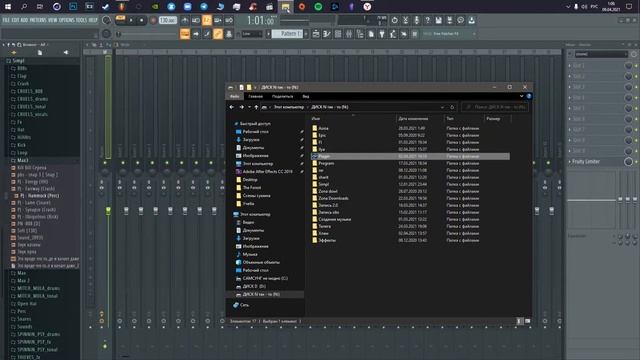
Task: Toggle pattern/song mode switch
Action: pos(120,18)
